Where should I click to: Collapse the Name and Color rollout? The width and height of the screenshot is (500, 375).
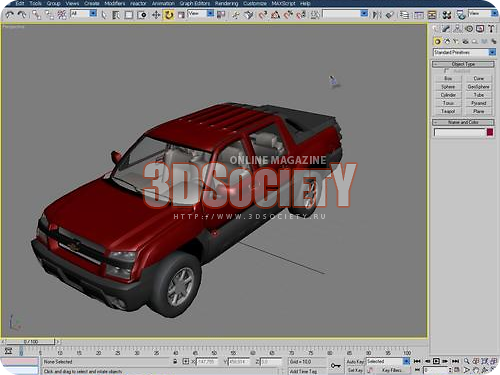point(463,122)
